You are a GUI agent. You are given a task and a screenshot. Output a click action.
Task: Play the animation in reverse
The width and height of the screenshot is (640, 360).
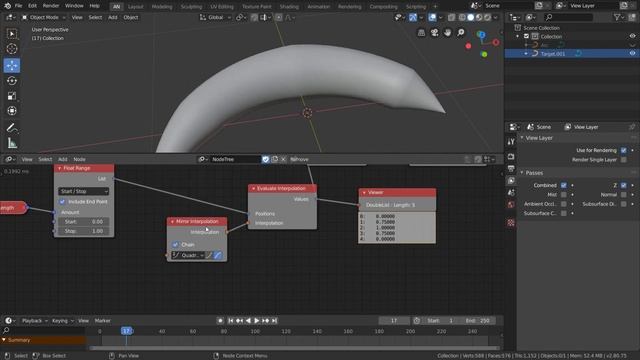[248, 321]
